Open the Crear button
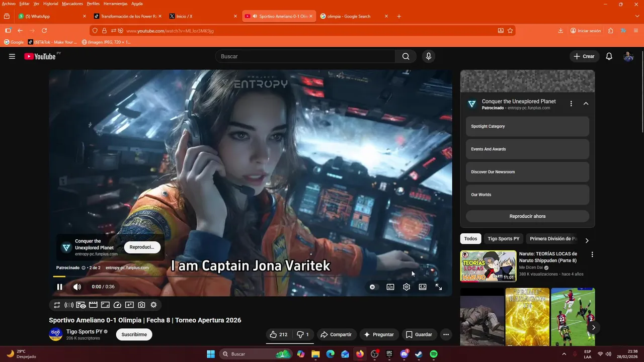Viewport: 644px width, 362px height. tap(584, 56)
